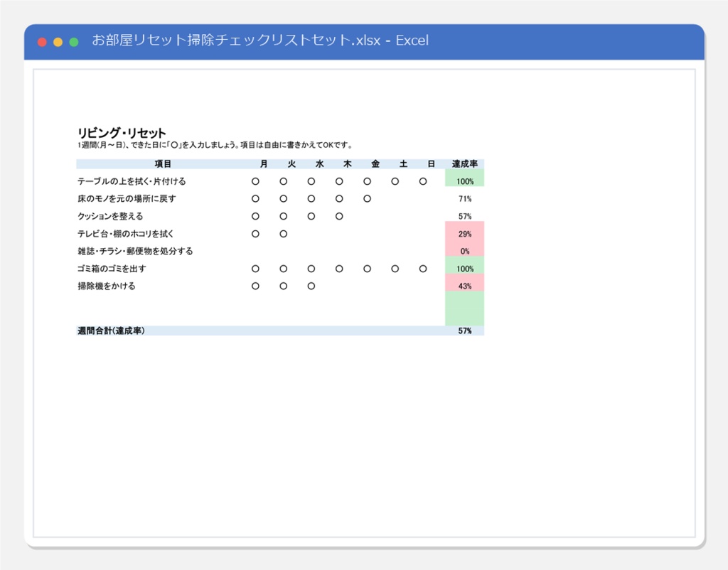Screen dimensions: 728x570
Task: Click the Monday circle for テーブルの上を拭く
Action: point(255,181)
